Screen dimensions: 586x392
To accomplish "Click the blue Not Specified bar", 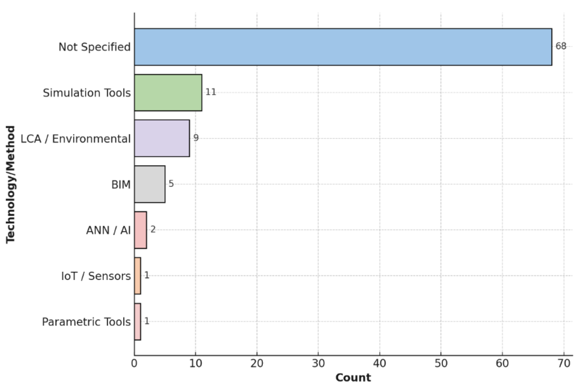I will tap(343, 47).
